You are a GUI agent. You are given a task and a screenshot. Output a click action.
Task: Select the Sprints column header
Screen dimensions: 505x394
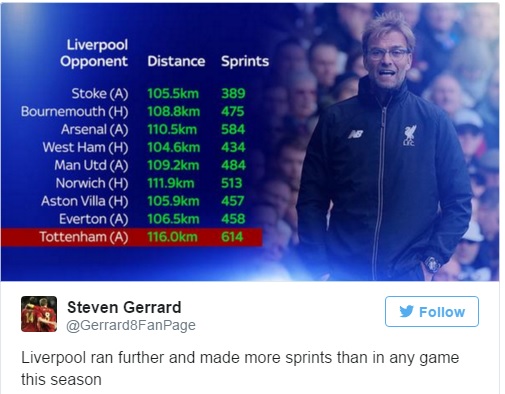click(245, 61)
